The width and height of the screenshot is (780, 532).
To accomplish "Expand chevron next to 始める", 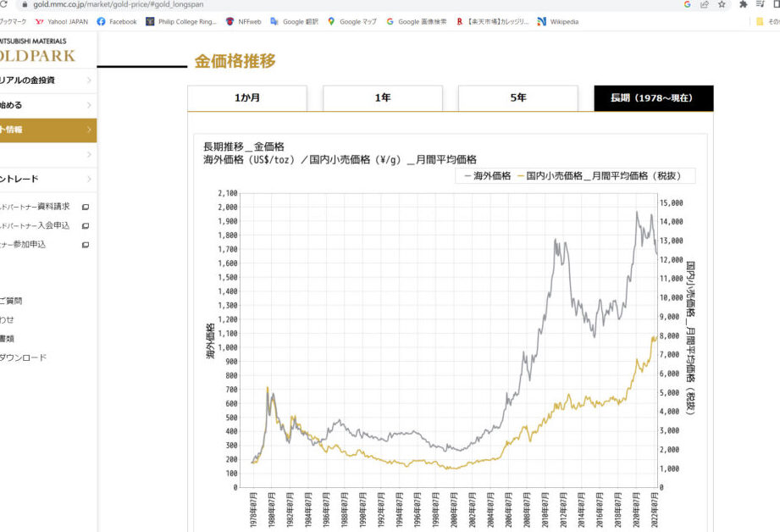I will (89, 105).
